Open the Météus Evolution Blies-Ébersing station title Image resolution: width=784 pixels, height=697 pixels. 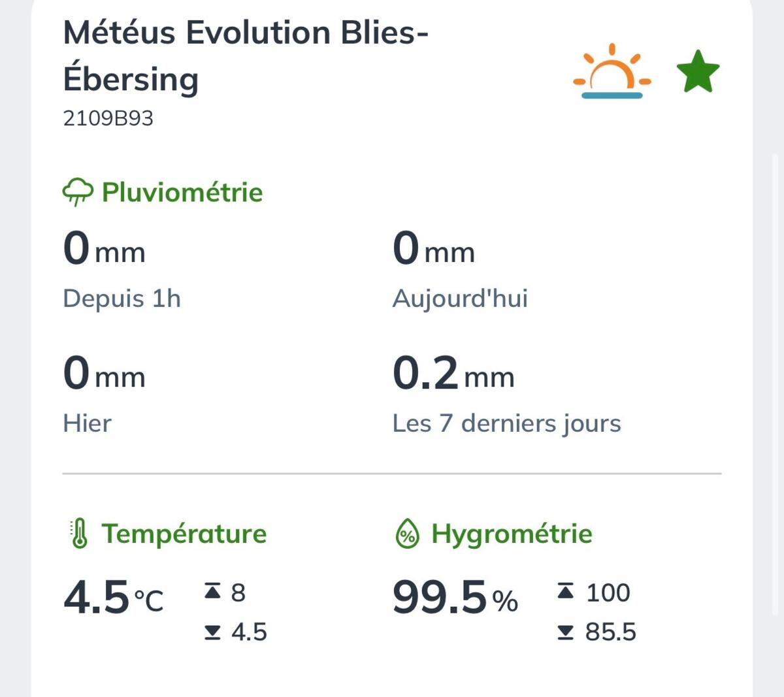point(246,56)
